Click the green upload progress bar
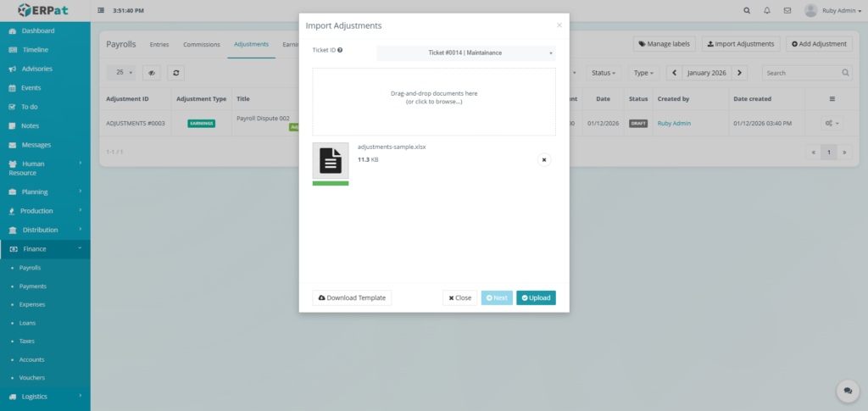This screenshot has width=868, height=411. (331, 183)
